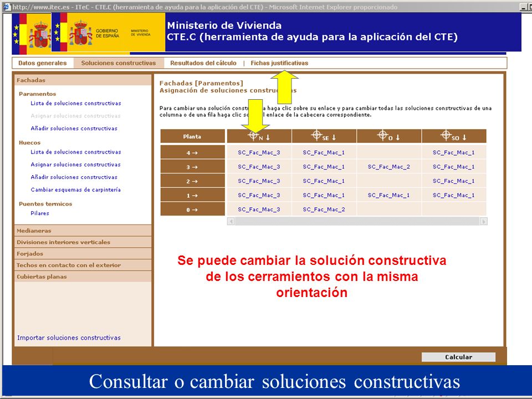
Task: Open floor 4 N cell SC_Fac_Mac_3
Action: [259, 153]
